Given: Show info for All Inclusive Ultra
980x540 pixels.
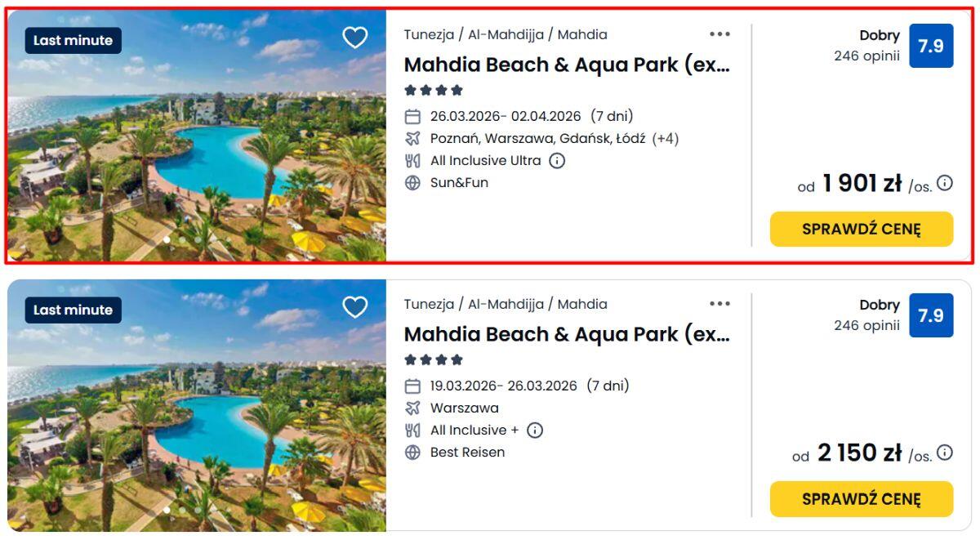Looking at the screenshot, I should pyautogui.click(x=557, y=161).
